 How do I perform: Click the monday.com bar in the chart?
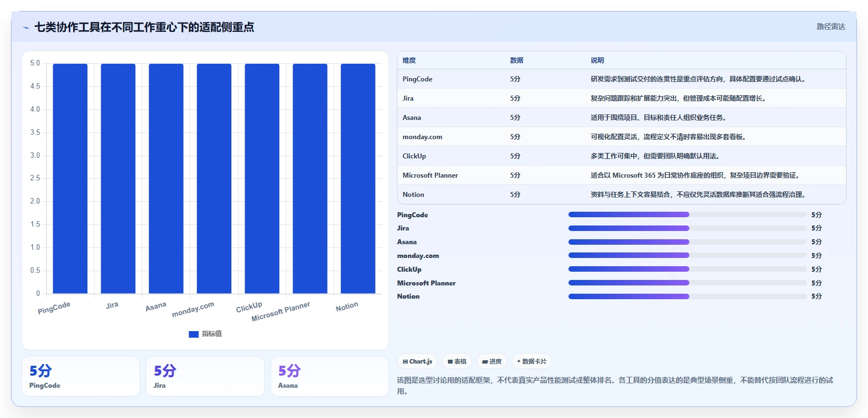[214, 179]
